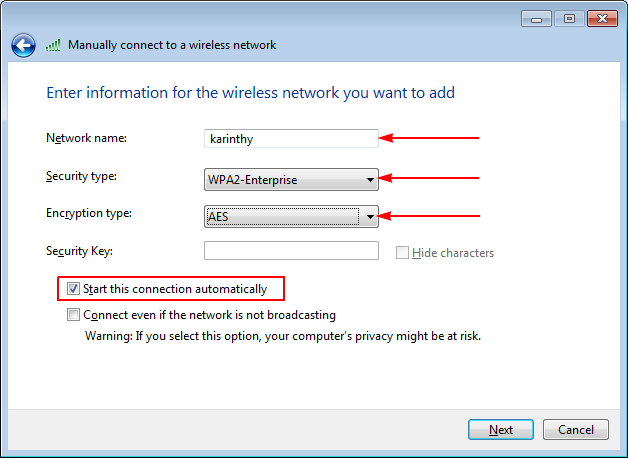The image size is (628, 458).
Task: Minimize the wireless network wizard window
Action: coord(537,18)
